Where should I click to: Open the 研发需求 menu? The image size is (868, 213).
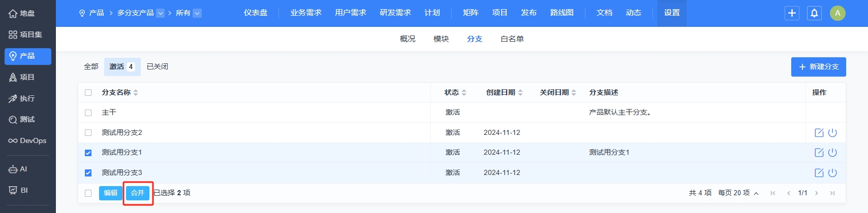[x=395, y=13]
